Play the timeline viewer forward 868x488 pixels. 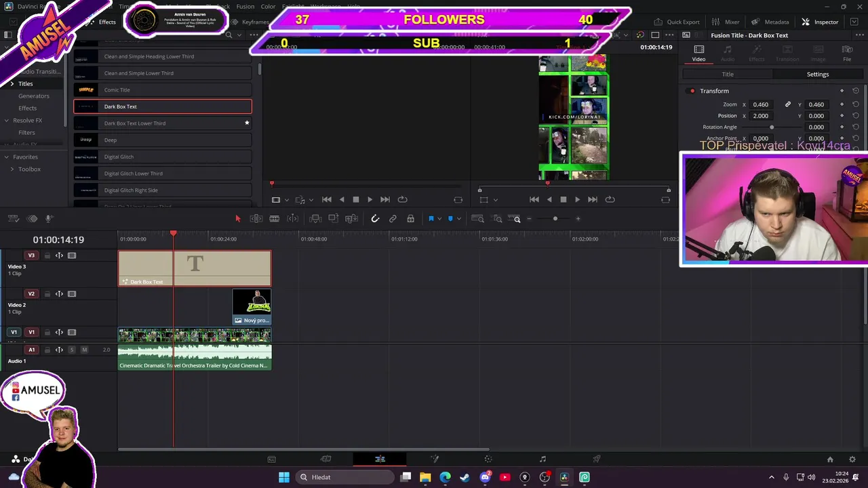pos(577,199)
